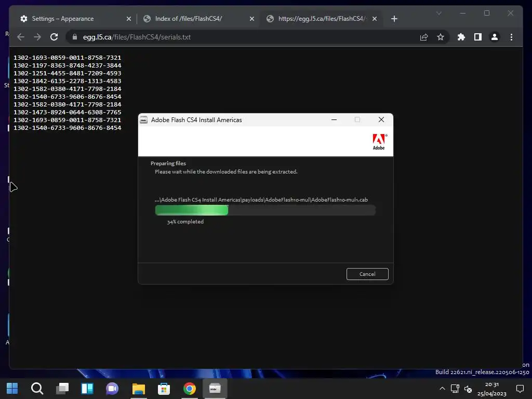532x399 pixels.
Task: Select serial 1302-1842-6135-2278-1313-4583
Action: 67,81
